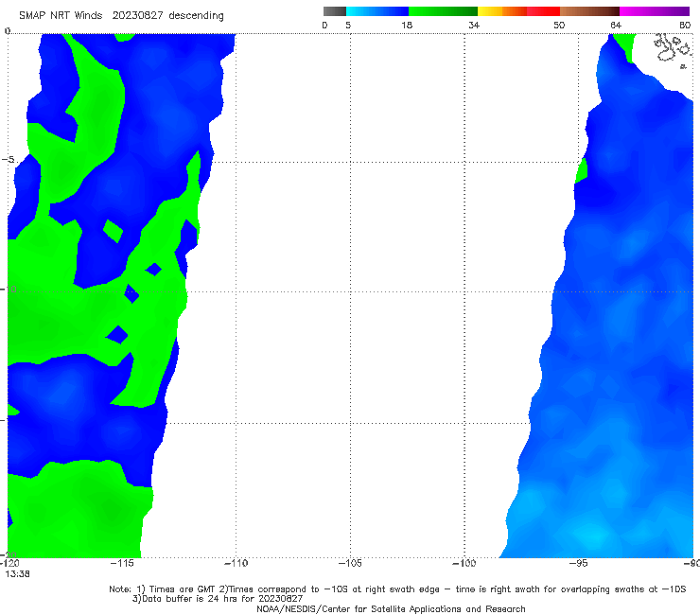
Task: Select the yellow-to-red 34–50 color bar segment
Action: pos(518,11)
